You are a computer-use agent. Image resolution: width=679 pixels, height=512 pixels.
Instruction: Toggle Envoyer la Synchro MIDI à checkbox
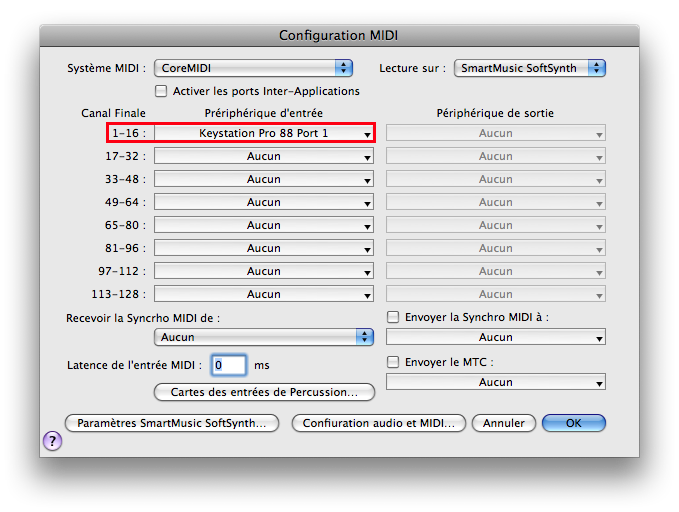click(x=393, y=317)
